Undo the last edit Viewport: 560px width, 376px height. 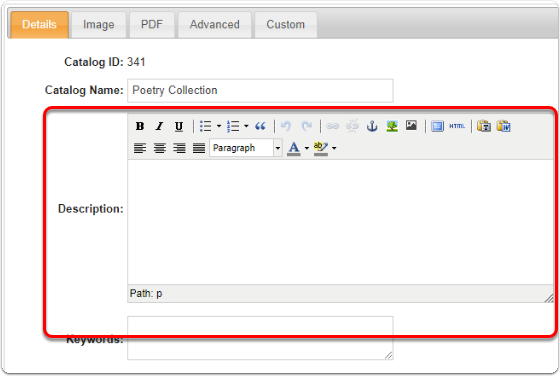[x=286, y=126]
